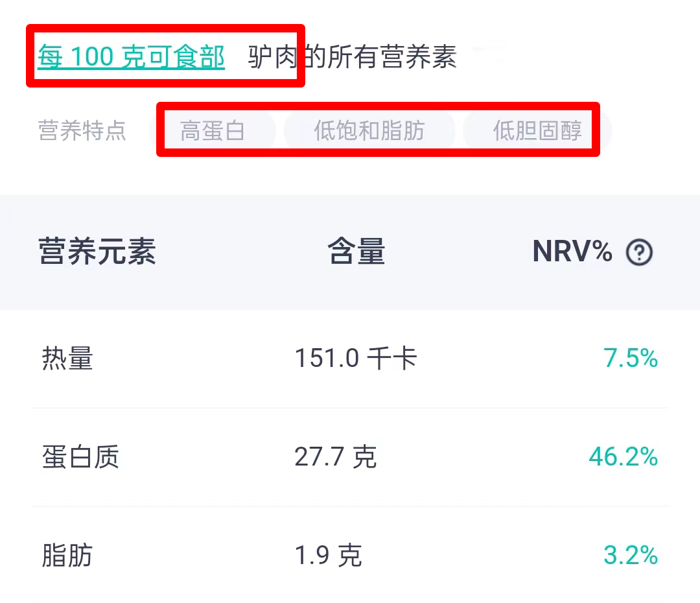Click the NRV% help question mark icon

point(639,252)
